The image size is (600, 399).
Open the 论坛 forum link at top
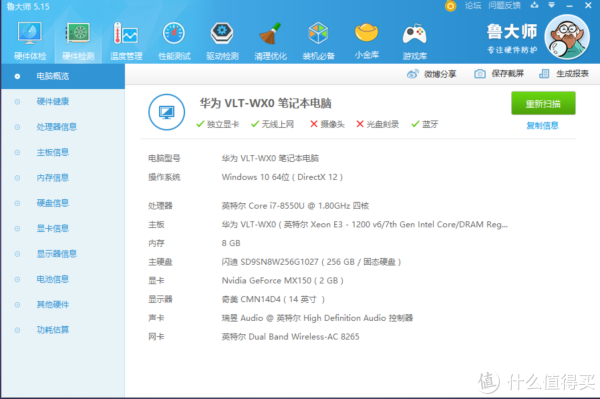[473, 5]
